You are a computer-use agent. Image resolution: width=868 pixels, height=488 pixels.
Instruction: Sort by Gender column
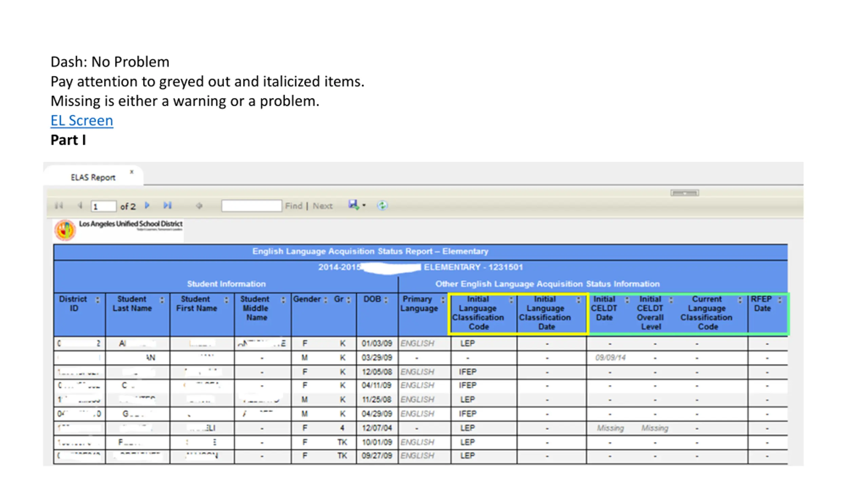(x=325, y=300)
